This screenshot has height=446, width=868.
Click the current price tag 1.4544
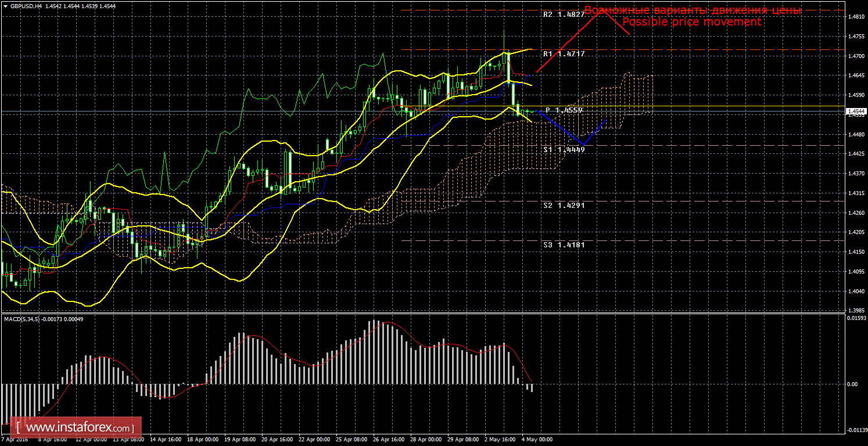point(856,111)
